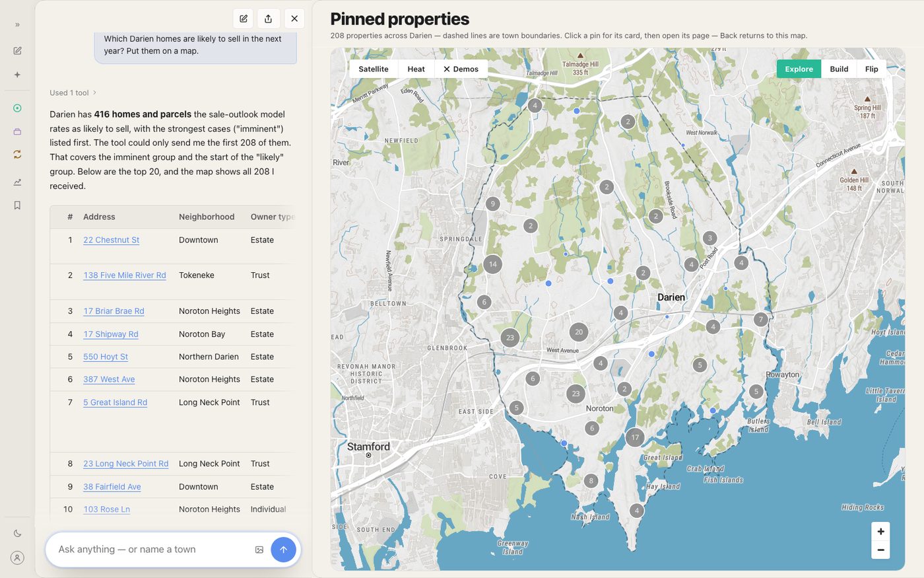924x578 pixels.
Task: Focus the 'Ask anything — or name a town' field
Action: point(153,550)
